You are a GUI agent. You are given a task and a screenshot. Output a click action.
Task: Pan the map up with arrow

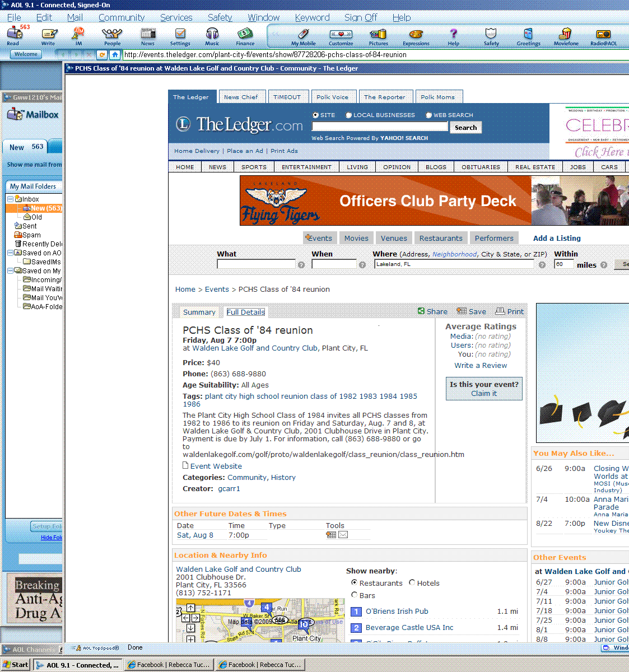point(190,608)
